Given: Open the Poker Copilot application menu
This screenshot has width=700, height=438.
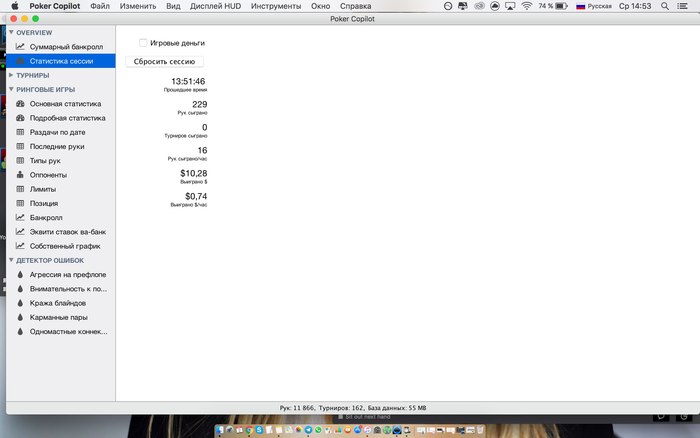Looking at the screenshot, I should [x=55, y=6].
